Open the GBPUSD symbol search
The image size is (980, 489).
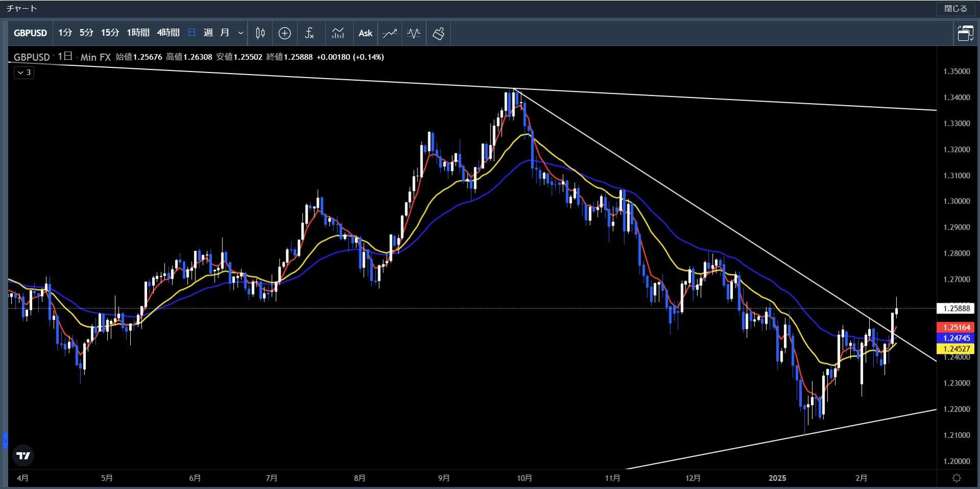(30, 33)
